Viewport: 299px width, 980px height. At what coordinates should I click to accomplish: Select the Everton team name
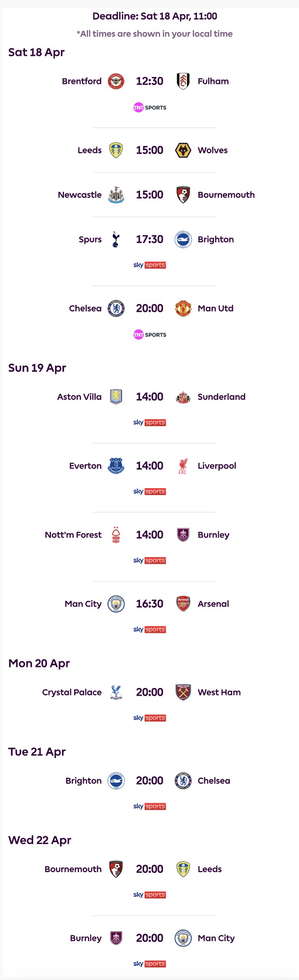pos(85,466)
